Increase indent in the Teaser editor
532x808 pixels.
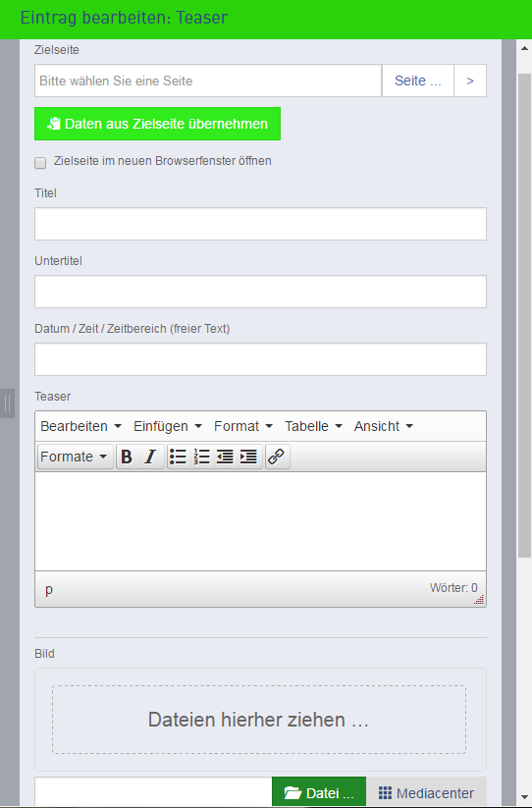point(248,457)
